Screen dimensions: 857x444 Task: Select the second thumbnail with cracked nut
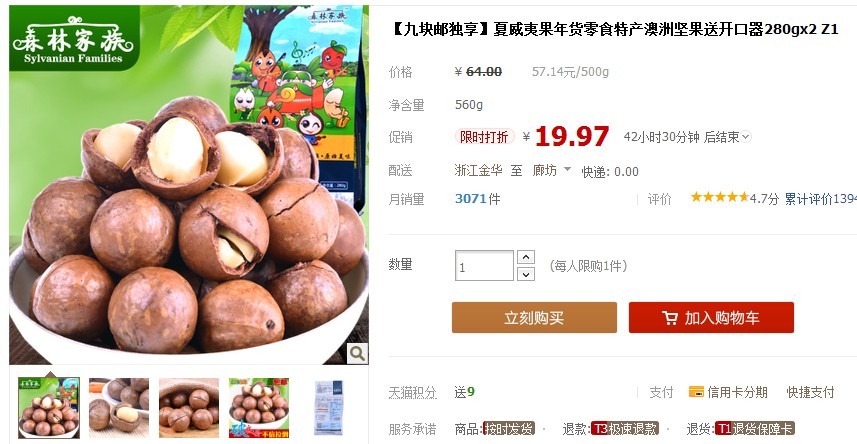pyautogui.click(x=119, y=407)
